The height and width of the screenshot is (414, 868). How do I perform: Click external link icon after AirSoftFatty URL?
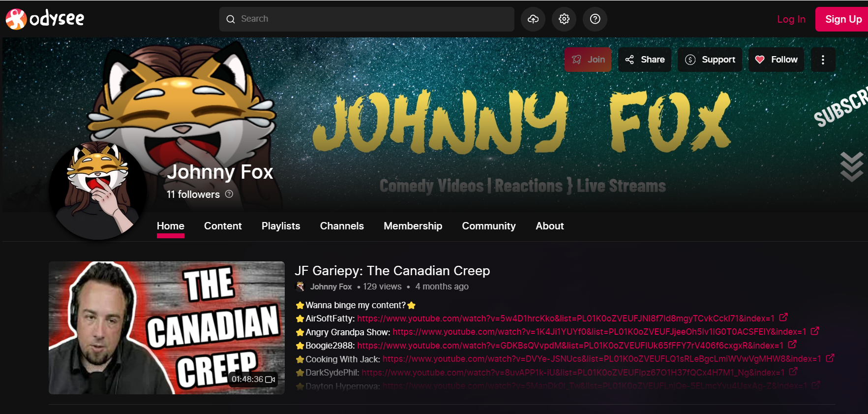tap(783, 318)
